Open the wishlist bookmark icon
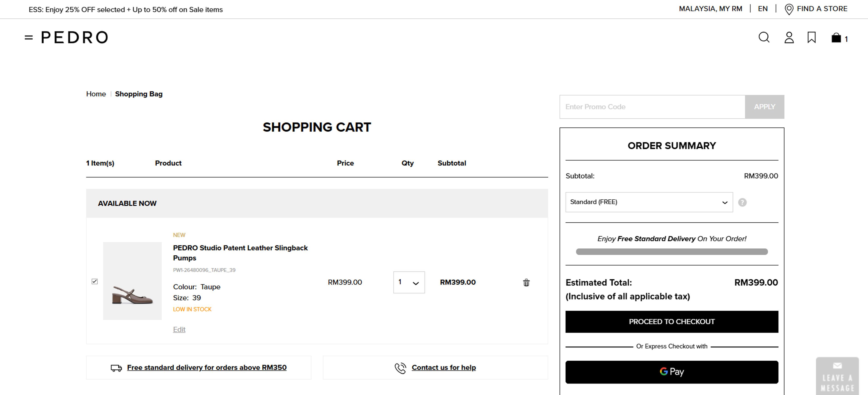 (811, 38)
